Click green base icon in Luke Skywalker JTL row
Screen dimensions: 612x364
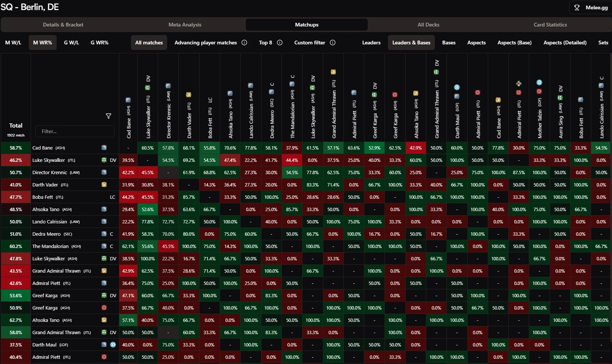pos(104,160)
